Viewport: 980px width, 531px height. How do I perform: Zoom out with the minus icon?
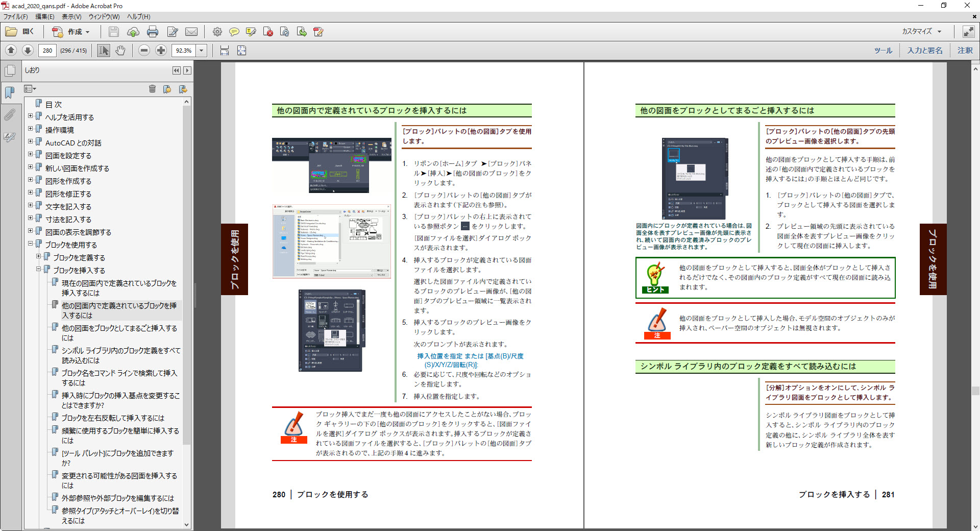tap(144, 51)
